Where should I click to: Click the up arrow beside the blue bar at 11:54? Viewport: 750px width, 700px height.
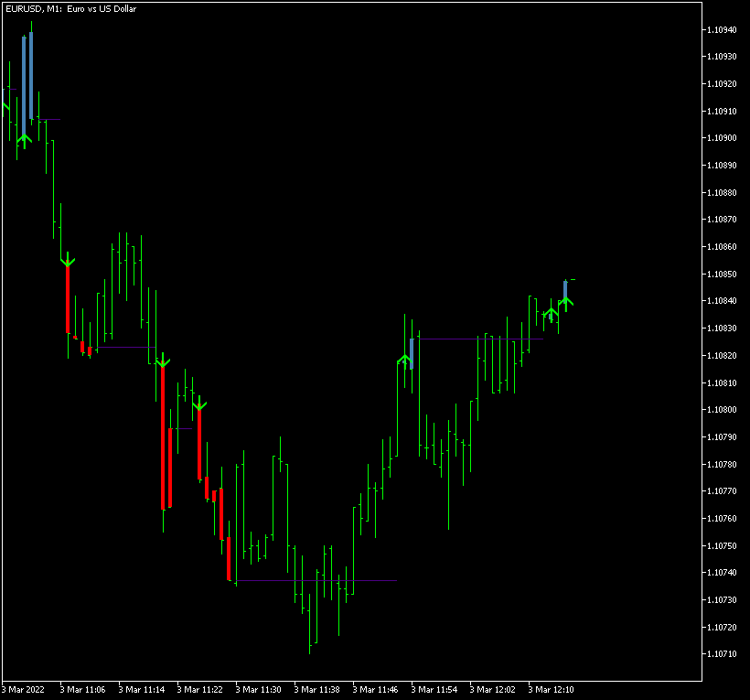tap(403, 358)
